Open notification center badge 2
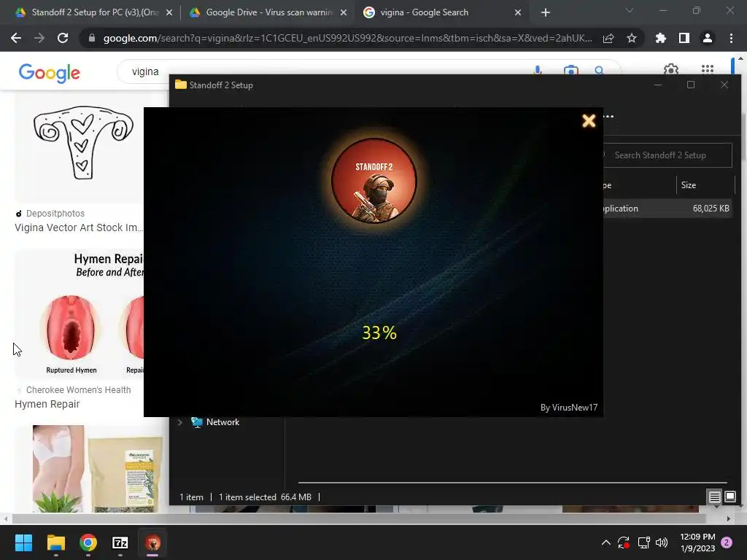 [727, 542]
